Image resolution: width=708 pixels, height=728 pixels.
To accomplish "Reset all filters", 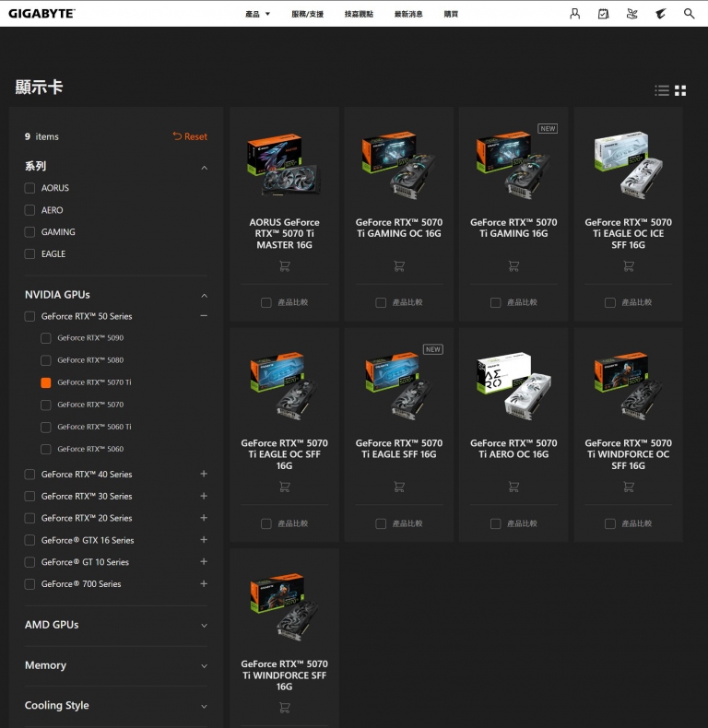I will tap(190, 136).
